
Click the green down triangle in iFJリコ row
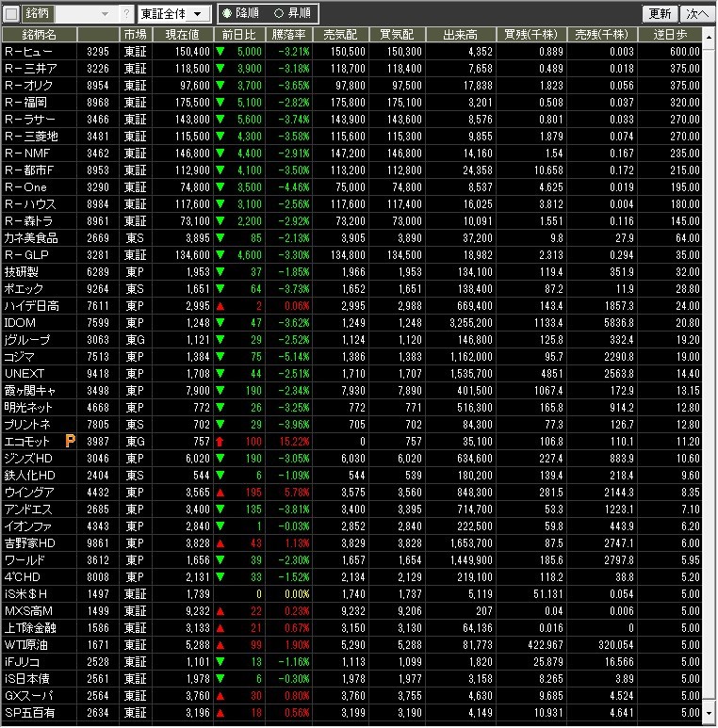[220, 662]
